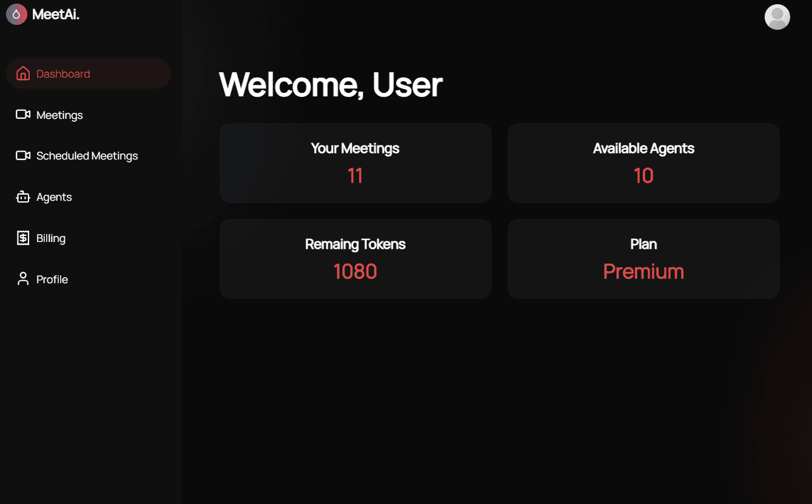Open the user avatar in top-right corner
812x504 pixels.
coord(777,17)
